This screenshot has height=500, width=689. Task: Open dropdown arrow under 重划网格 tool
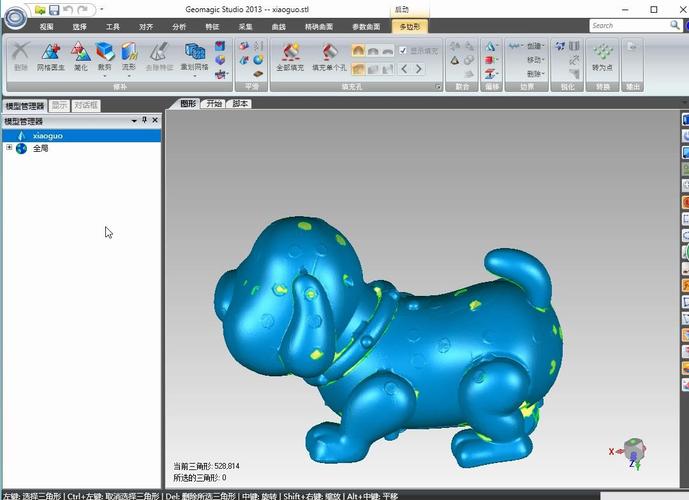[195, 76]
